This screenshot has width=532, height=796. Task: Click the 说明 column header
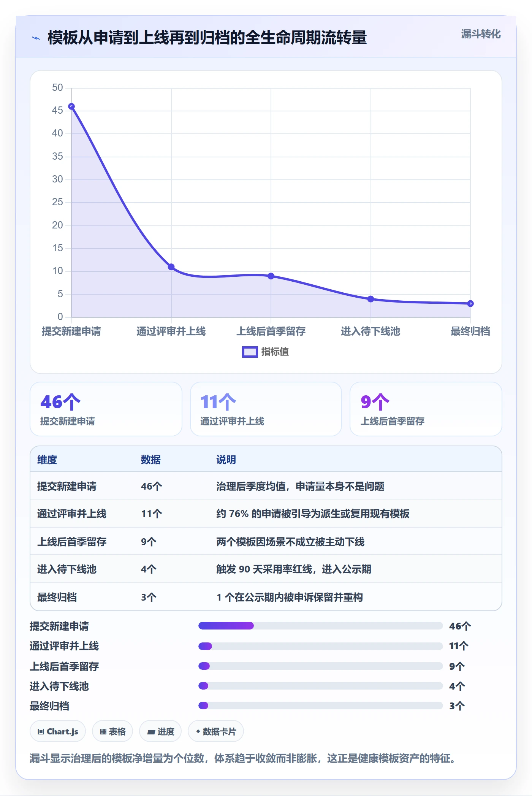(x=226, y=460)
